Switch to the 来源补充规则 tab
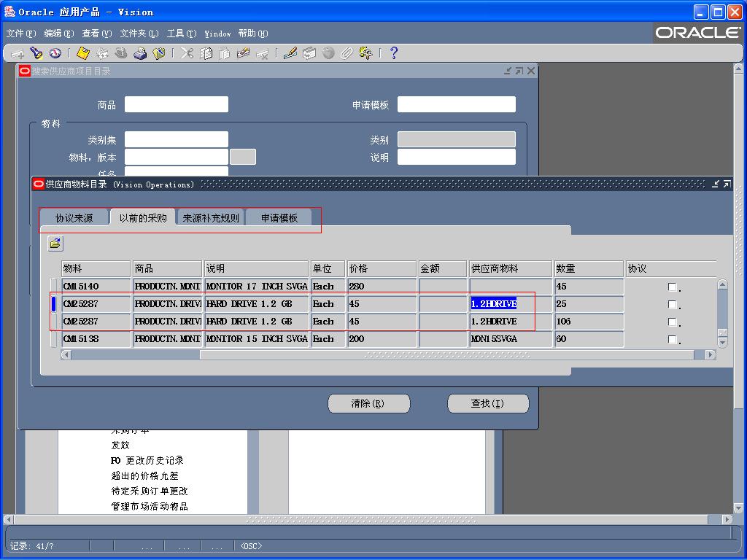The width and height of the screenshot is (747, 560). point(211,218)
